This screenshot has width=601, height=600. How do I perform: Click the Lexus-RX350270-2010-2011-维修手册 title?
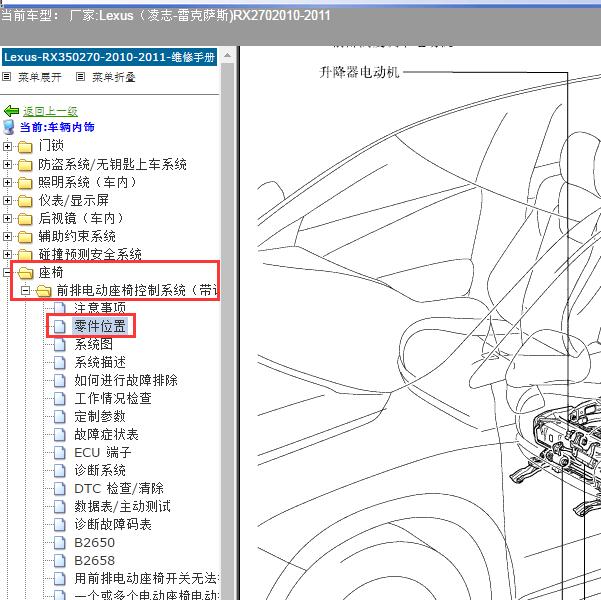tap(110, 57)
